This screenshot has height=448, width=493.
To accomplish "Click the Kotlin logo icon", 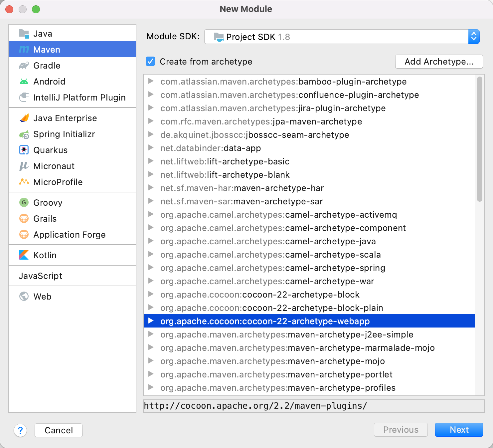I will click(x=24, y=255).
